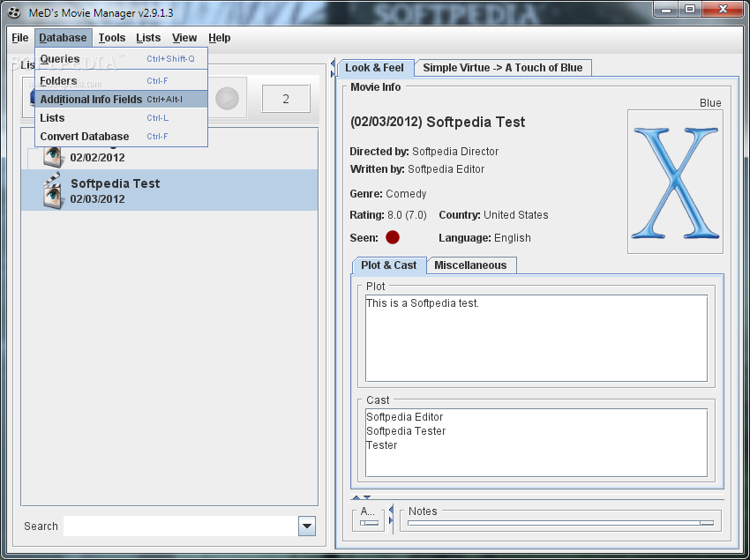Click the Genre Comedy text
This screenshot has width=750, height=560.
pos(388,194)
